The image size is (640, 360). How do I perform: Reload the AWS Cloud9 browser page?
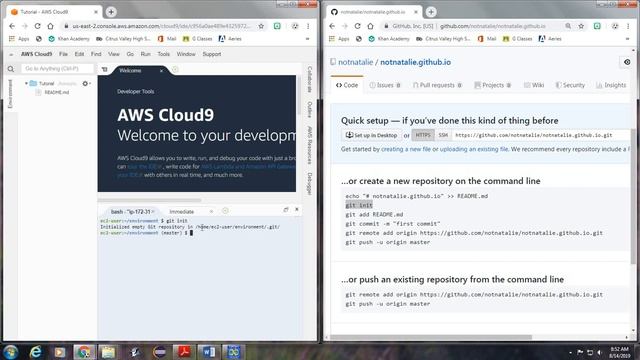click(x=38, y=26)
